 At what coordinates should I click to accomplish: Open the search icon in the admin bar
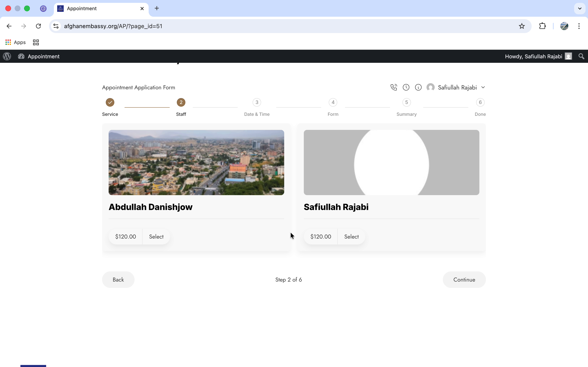click(581, 56)
